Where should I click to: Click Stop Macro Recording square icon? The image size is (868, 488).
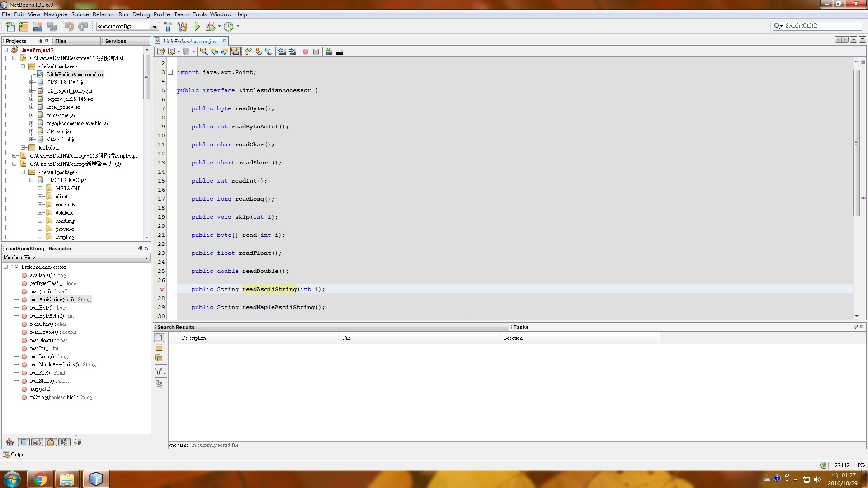point(316,52)
